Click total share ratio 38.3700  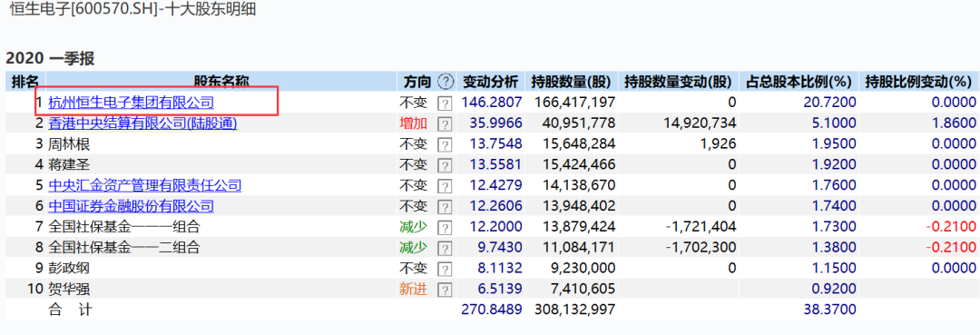coord(830,310)
